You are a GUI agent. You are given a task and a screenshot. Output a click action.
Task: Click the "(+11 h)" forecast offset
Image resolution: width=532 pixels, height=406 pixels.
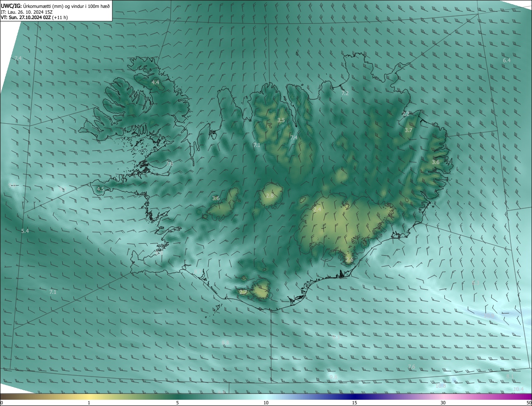pos(60,17)
